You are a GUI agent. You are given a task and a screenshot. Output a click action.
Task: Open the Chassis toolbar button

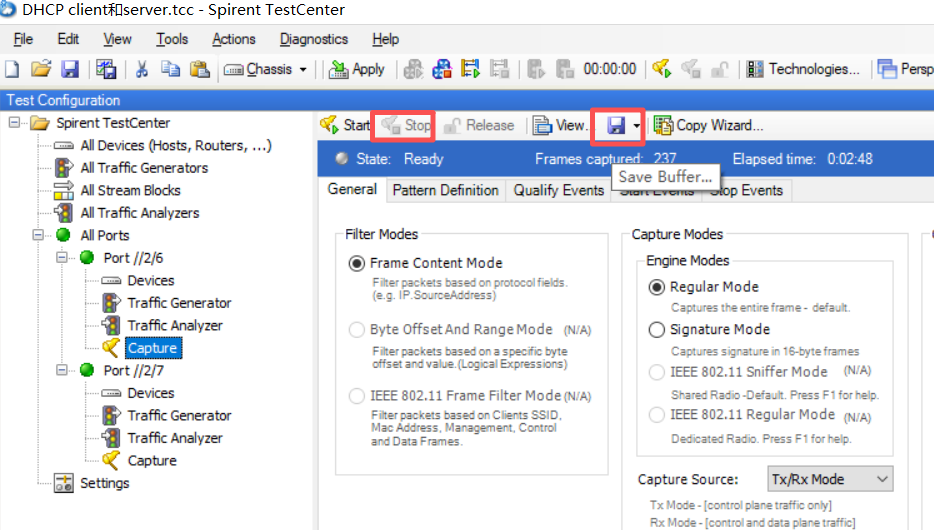(x=258, y=69)
